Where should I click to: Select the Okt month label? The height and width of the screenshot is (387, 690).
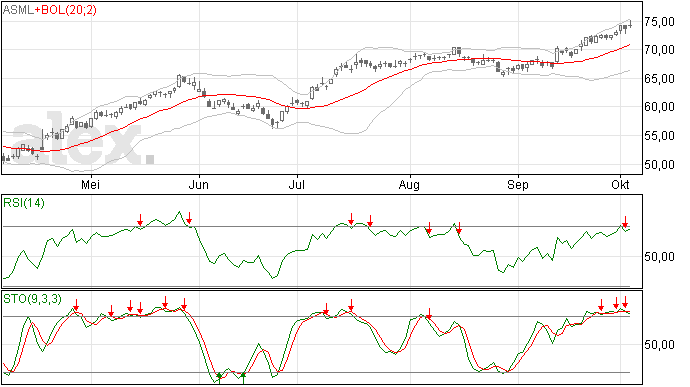click(620, 185)
